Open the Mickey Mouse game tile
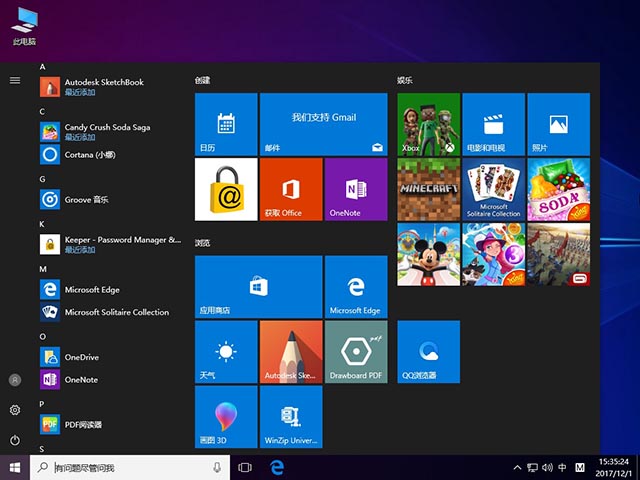 429,254
